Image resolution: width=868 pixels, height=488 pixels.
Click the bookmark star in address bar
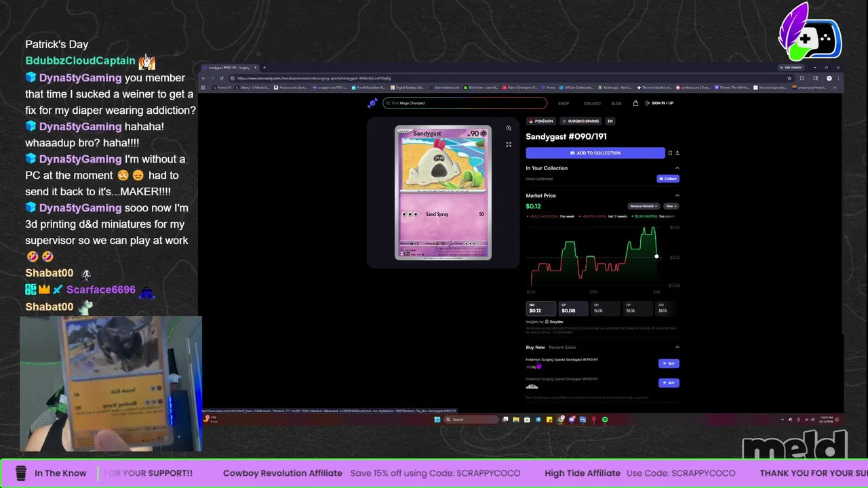pos(789,78)
